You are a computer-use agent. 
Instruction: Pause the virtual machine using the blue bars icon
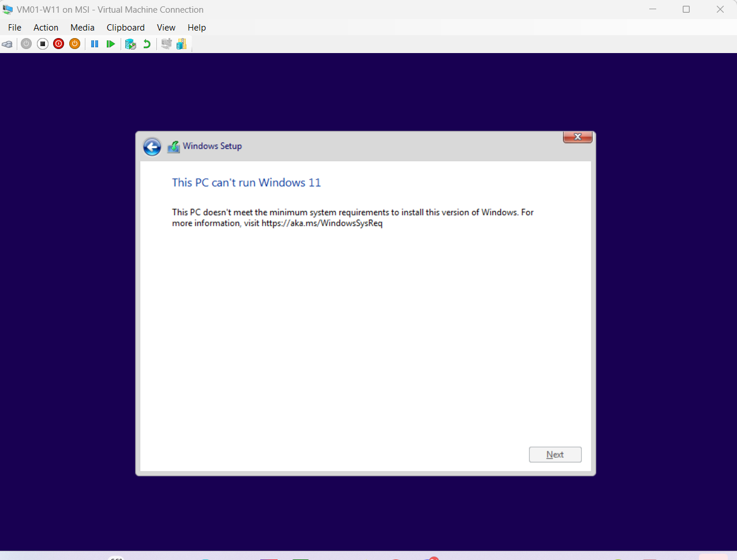click(x=95, y=44)
